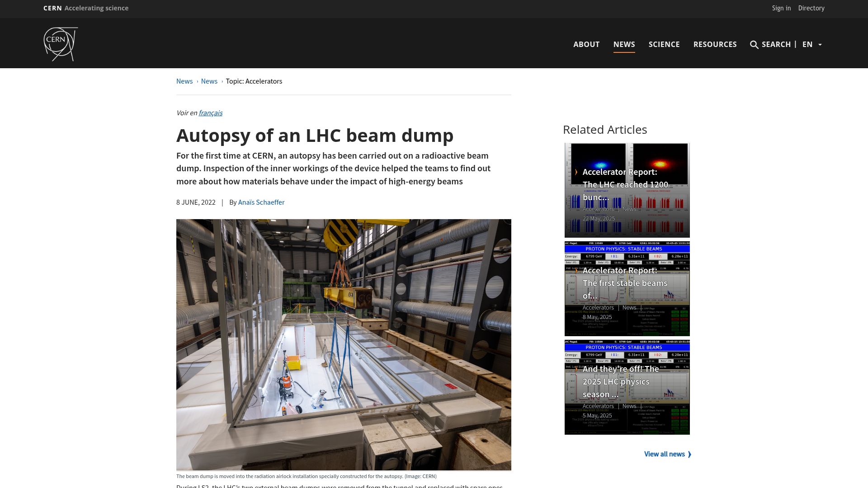Click the SEARCH label in navigation

coord(776,44)
